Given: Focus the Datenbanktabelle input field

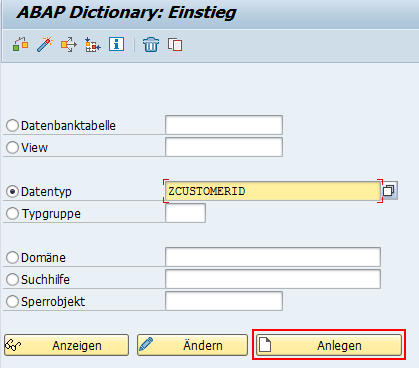Looking at the screenshot, I should pos(224,125).
